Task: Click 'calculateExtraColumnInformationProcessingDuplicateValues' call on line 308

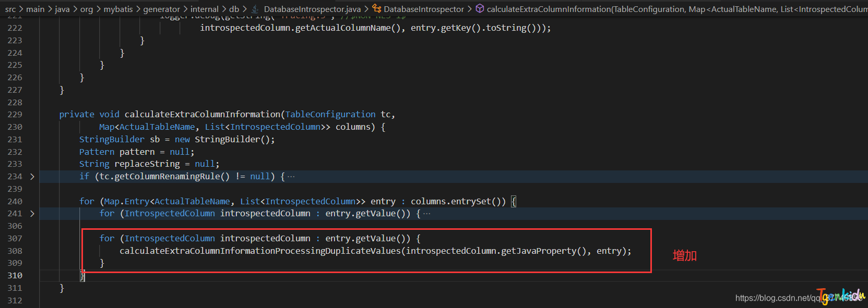Action: (x=260, y=251)
